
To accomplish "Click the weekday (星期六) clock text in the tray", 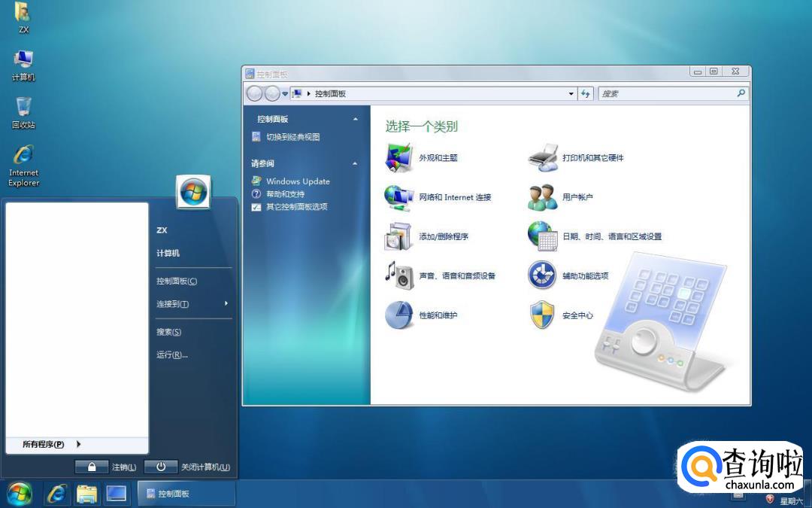I will (791, 501).
